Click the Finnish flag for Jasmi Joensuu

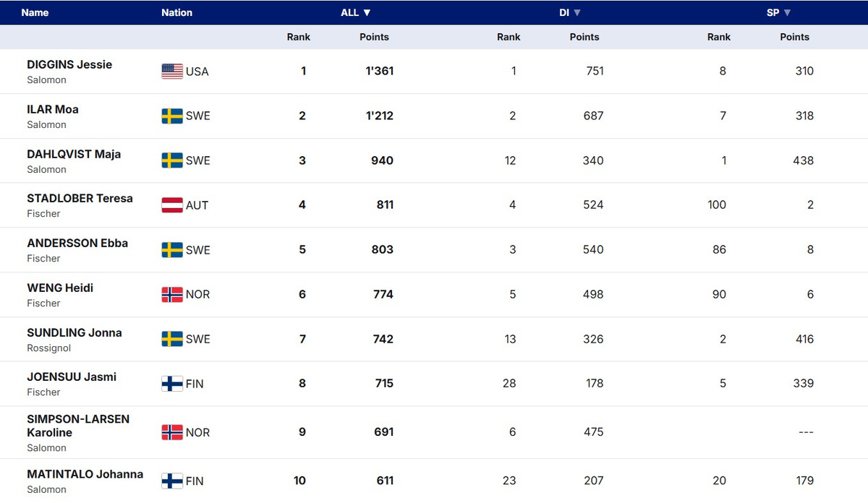pos(172,384)
